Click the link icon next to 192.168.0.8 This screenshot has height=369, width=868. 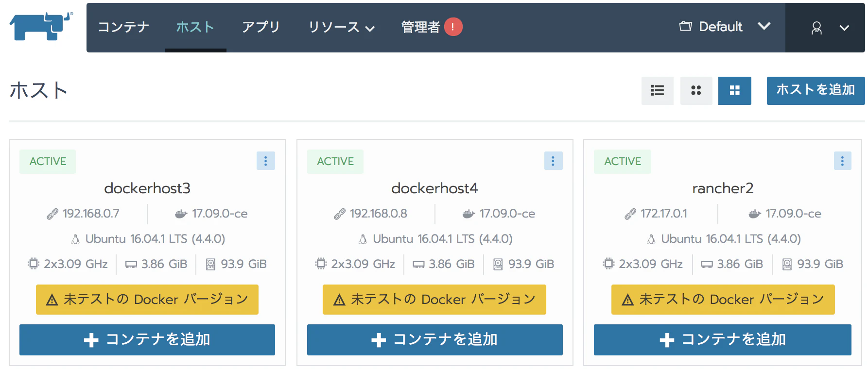click(x=340, y=214)
